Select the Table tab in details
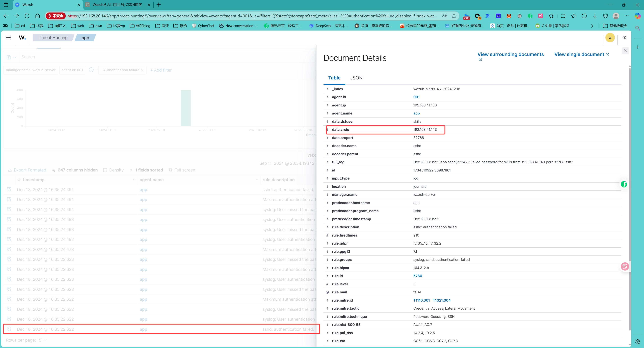This screenshot has width=644, height=348. click(x=334, y=78)
